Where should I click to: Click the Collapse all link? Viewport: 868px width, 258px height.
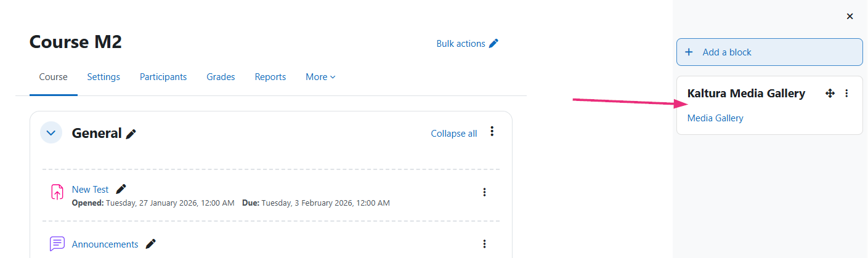point(453,134)
